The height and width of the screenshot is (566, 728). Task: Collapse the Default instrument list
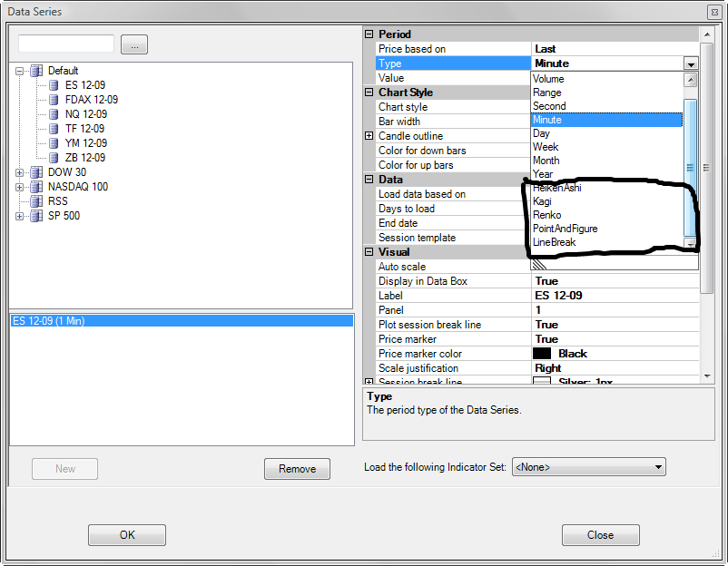19,72
